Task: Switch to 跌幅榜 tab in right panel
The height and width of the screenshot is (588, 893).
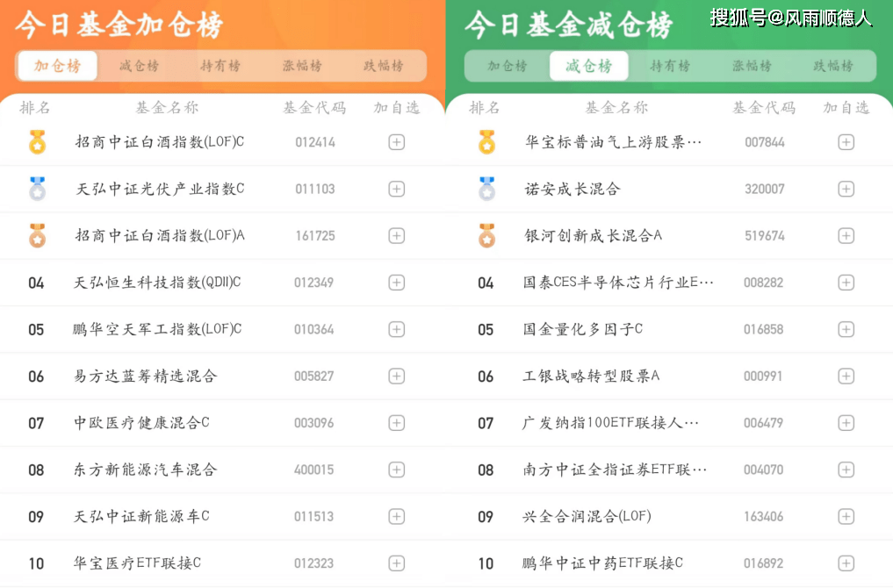Action: pos(832,66)
